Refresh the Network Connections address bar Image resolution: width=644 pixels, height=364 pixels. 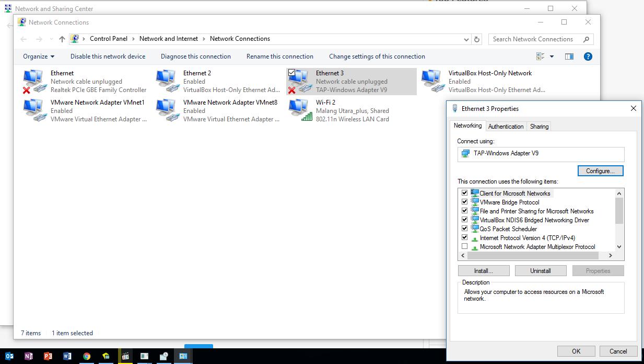click(x=476, y=39)
